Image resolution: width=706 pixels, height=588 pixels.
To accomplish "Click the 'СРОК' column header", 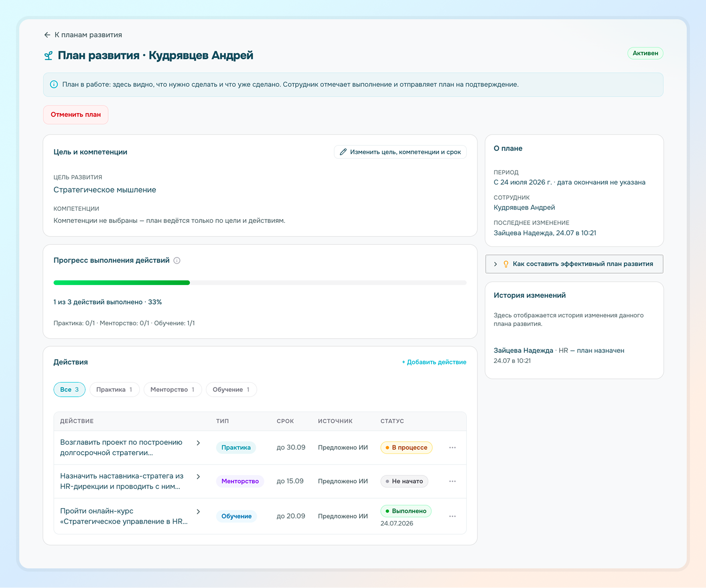I will tap(285, 421).
